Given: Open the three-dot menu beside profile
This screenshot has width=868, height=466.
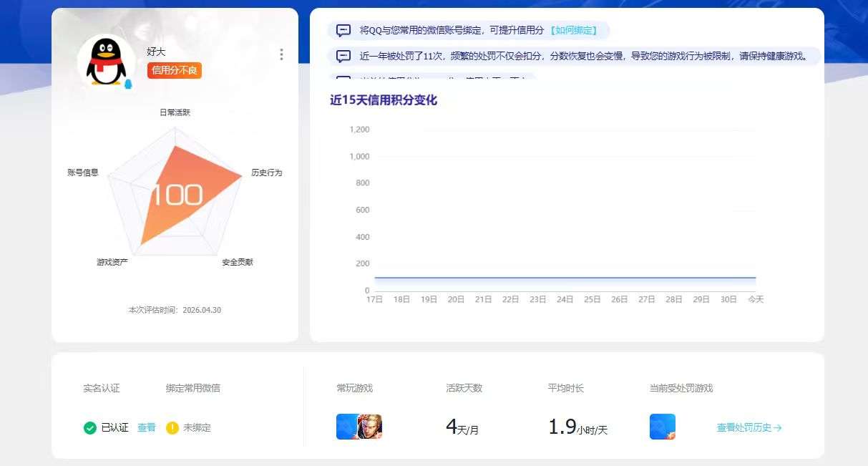Looking at the screenshot, I should 281,54.
